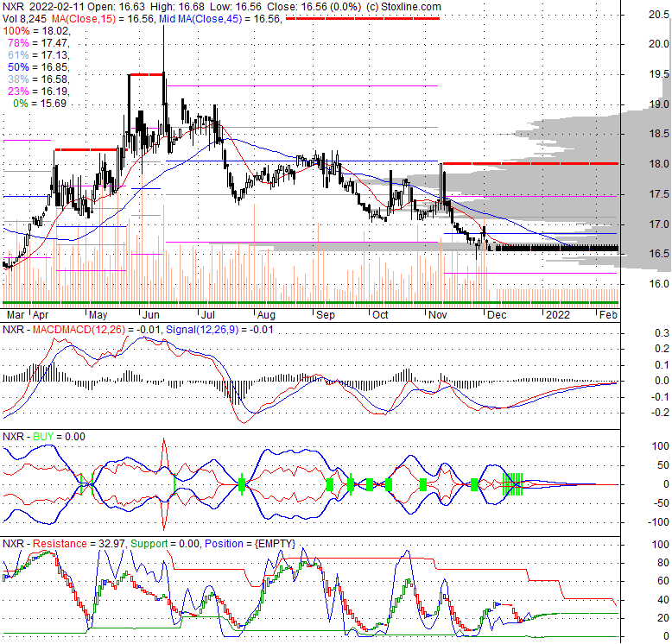The image size is (672, 644).
Task: Click the NXR ticker symbol in the header
Action: (x=13, y=7)
